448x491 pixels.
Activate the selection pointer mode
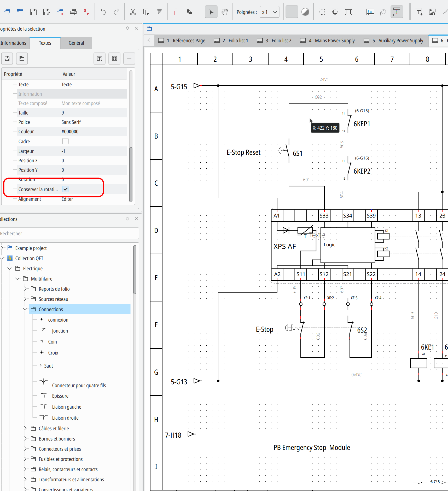pyautogui.click(x=211, y=12)
